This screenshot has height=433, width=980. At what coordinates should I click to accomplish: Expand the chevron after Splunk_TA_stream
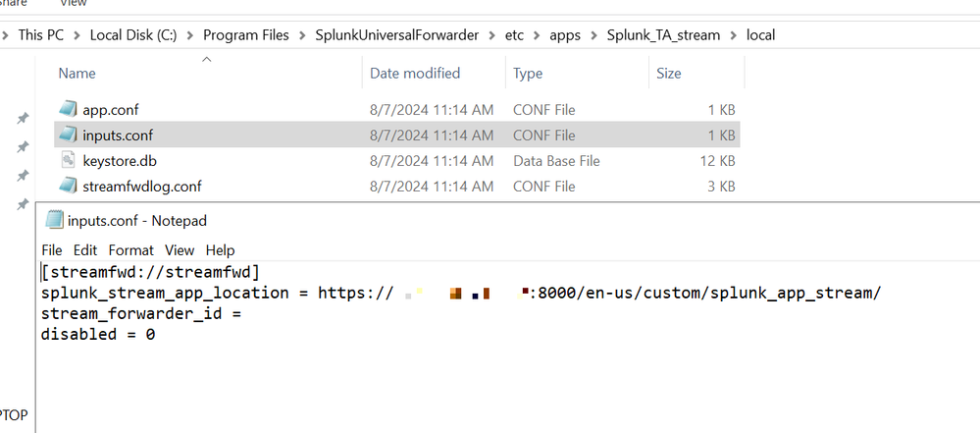tap(733, 35)
